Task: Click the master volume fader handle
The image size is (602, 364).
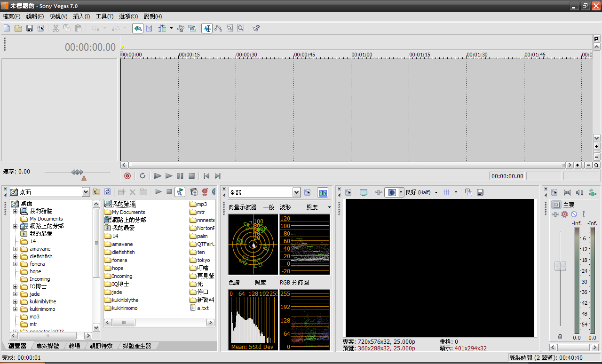Action: pyautogui.click(x=560, y=266)
